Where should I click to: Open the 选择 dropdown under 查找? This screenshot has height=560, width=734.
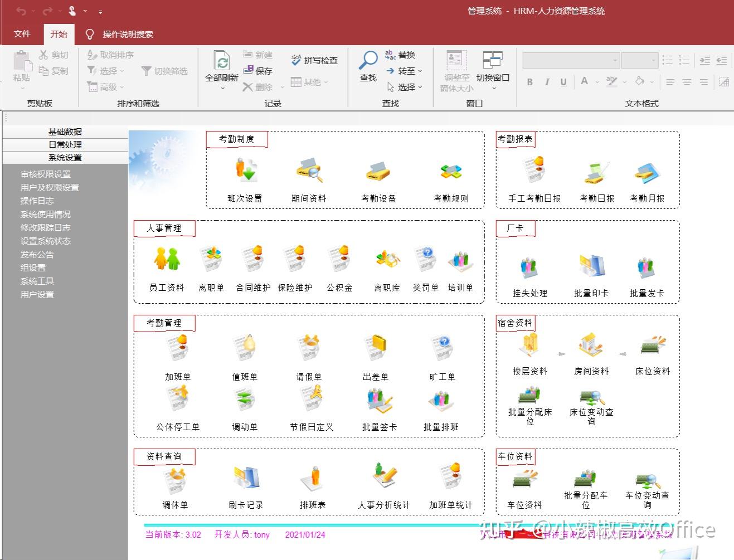404,87
